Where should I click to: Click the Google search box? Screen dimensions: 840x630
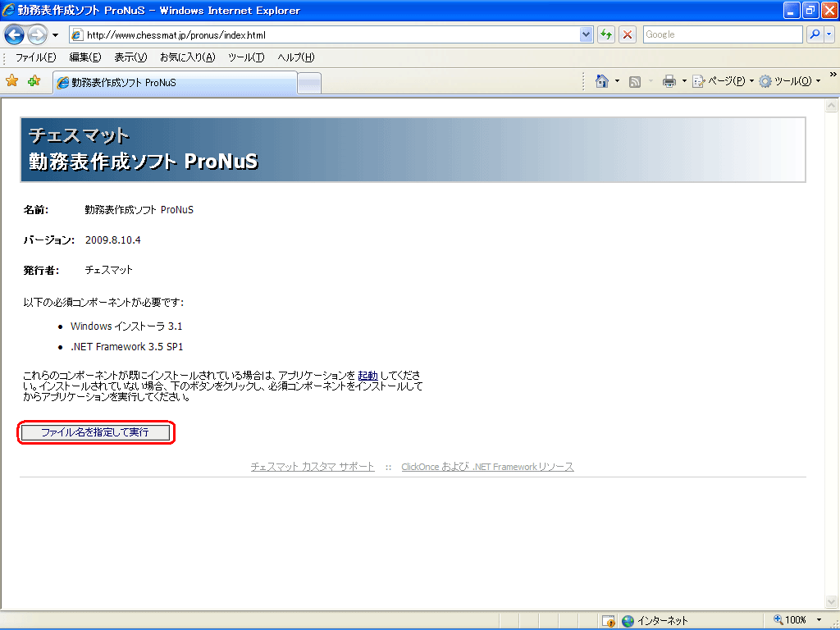click(x=722, y=34)
